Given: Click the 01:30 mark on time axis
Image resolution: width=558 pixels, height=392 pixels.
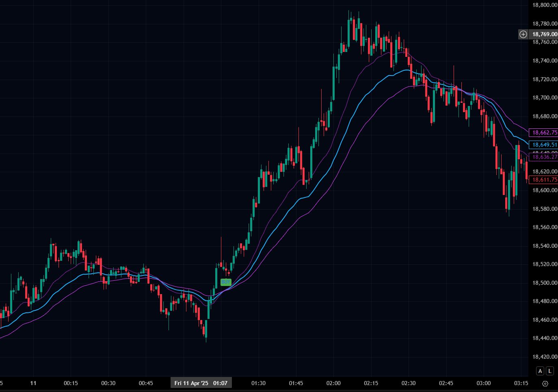Looking at the screenshot, I should tap(258, 383).
